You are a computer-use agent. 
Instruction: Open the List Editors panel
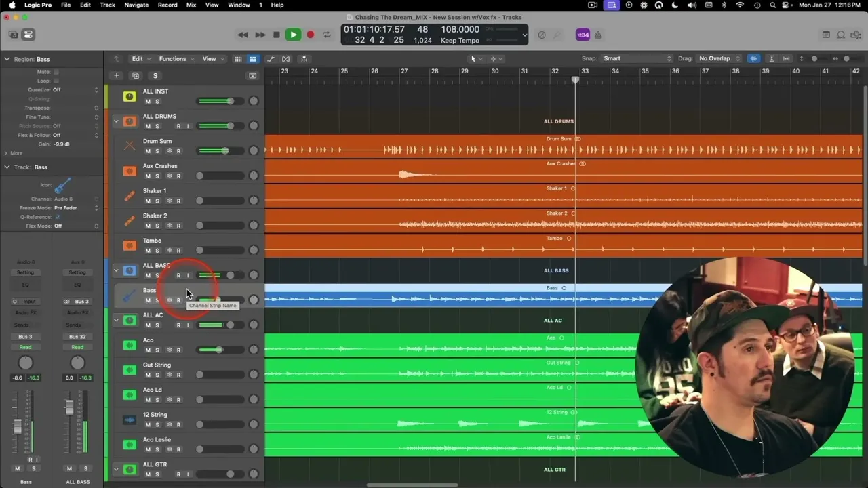[826, 35]
